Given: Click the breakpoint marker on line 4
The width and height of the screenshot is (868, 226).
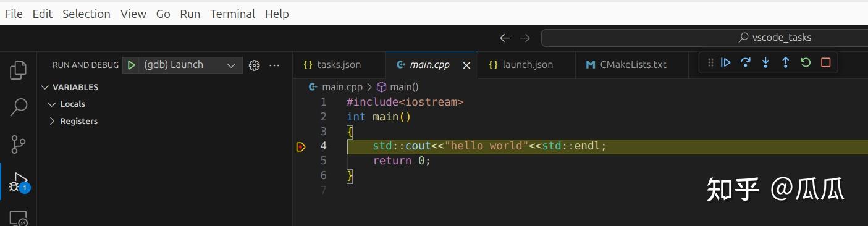Looking at the screenshot, I should (x=301, y=146).
